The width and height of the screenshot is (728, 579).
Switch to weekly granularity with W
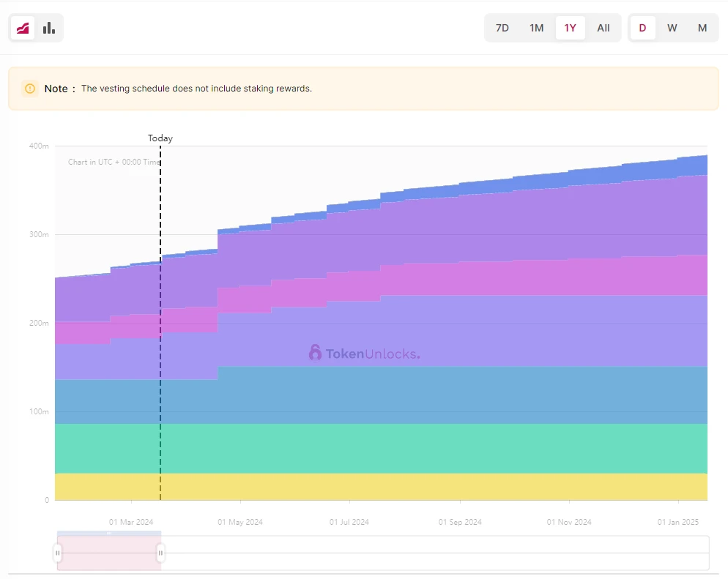click(x=672, y=27)
